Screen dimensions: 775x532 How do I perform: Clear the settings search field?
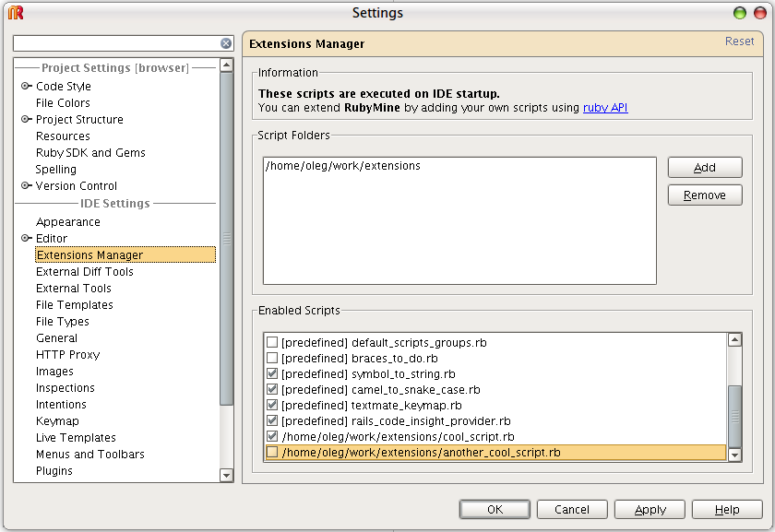tap(226, 43)
